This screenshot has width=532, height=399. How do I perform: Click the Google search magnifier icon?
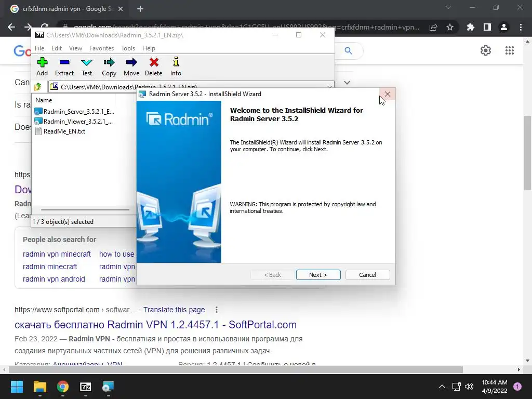tap(348, 50)
